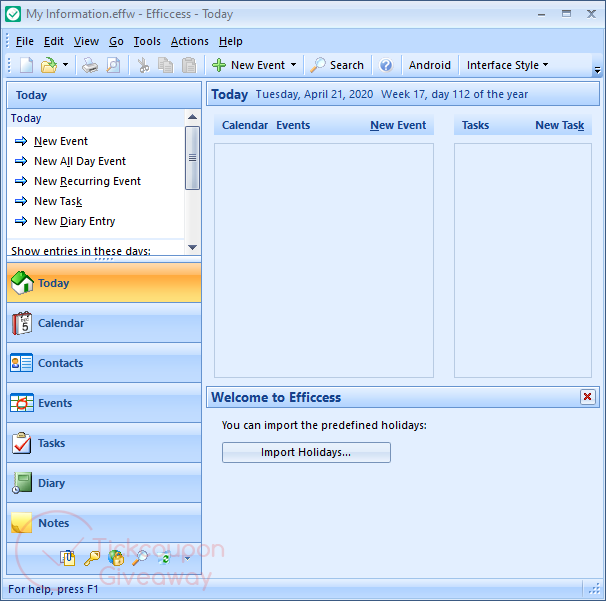Close the Welcome to Efficcess panel

coord(587,397)
